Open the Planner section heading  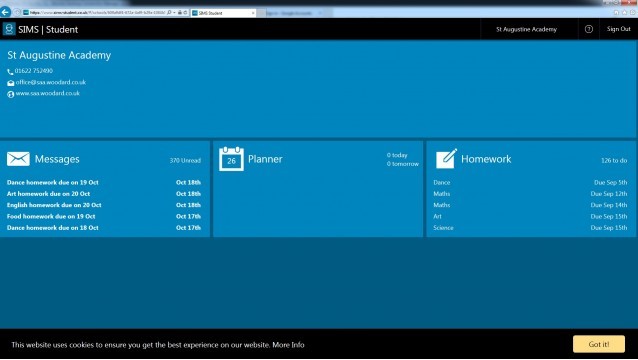point(265,159)
